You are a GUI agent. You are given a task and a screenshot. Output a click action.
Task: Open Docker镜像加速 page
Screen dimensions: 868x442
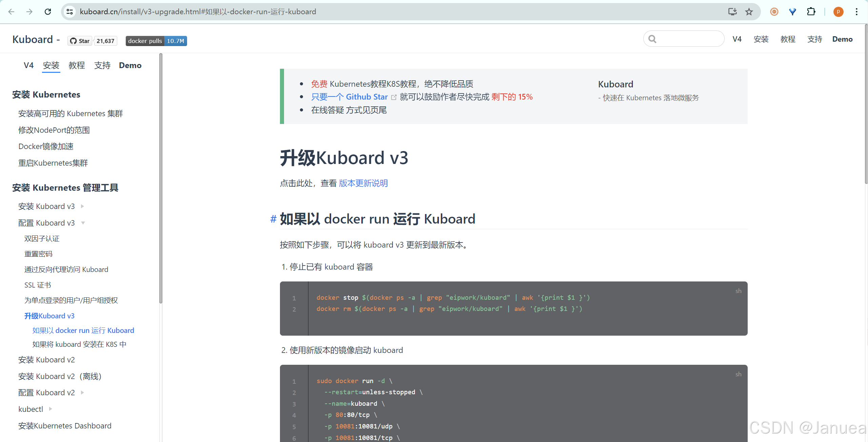46,146
